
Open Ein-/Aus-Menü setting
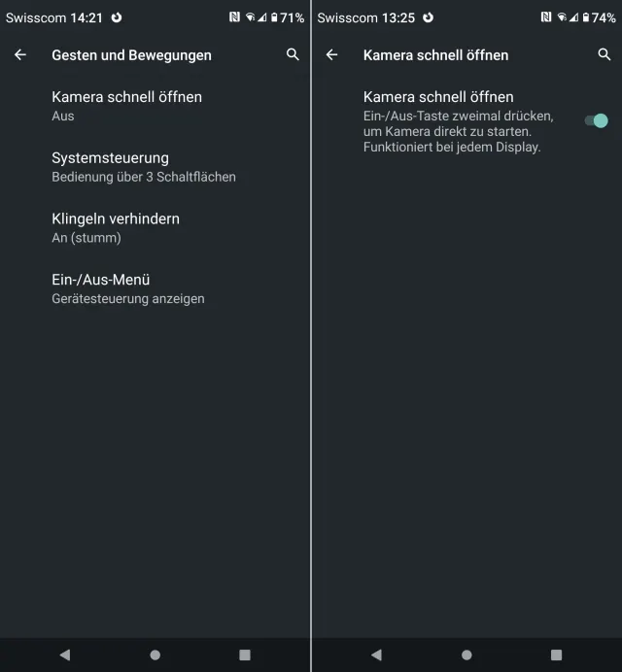point(127,288)
